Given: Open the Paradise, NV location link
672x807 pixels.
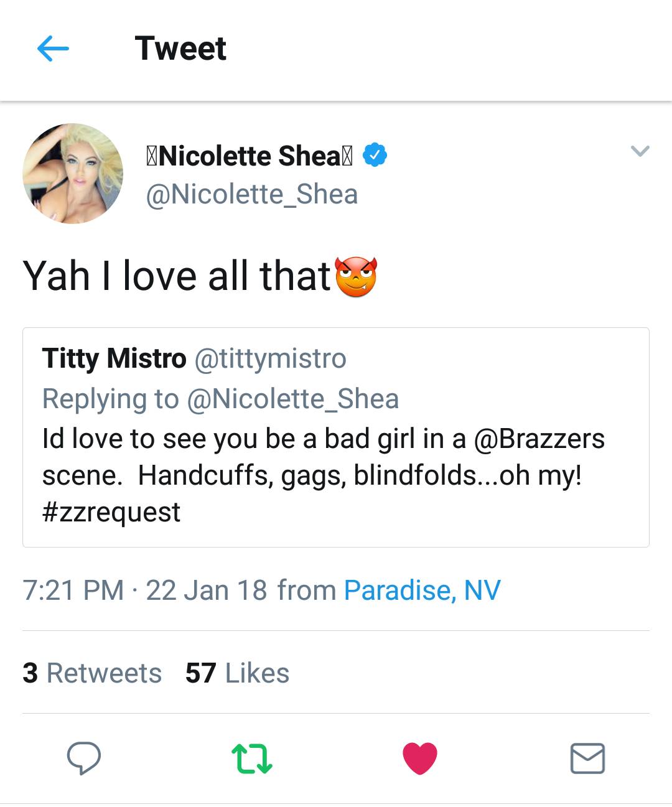Looking at the screenshot, I should (422, 589).
